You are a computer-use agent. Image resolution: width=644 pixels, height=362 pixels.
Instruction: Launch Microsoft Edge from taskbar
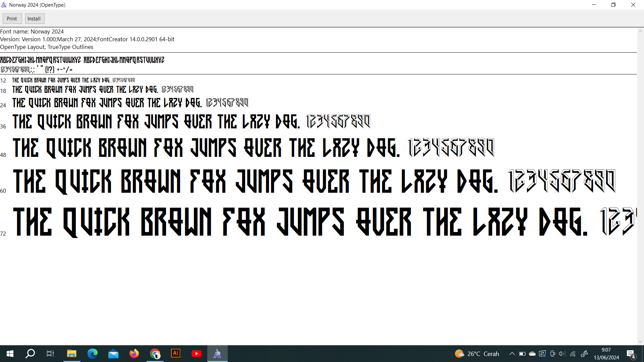click(x=92, y=354)
